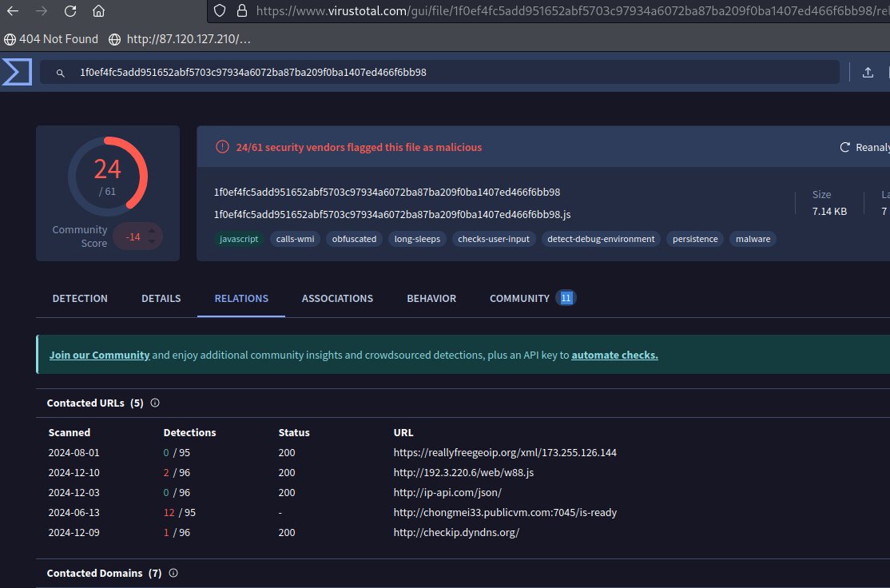The height and width of the screenshot is (588, 890).
Task: Go back with the browser back arrow
Action: (x=13, y=10)
